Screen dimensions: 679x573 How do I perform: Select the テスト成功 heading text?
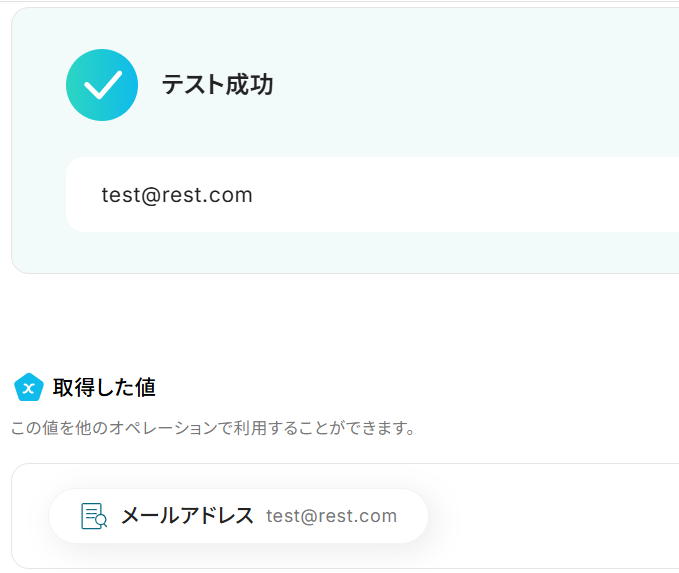pyautogui.click(x=217, y=85)
